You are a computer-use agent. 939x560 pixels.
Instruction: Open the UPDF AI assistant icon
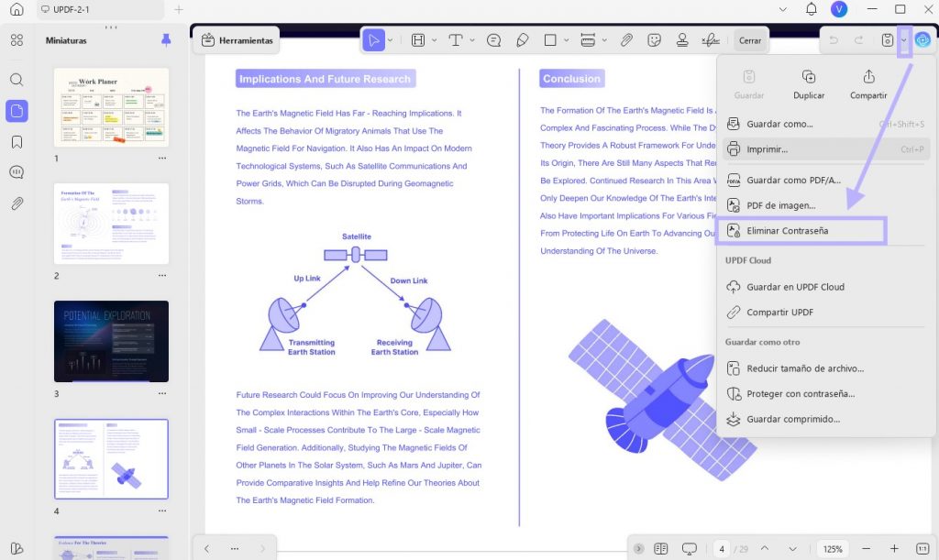922,40
